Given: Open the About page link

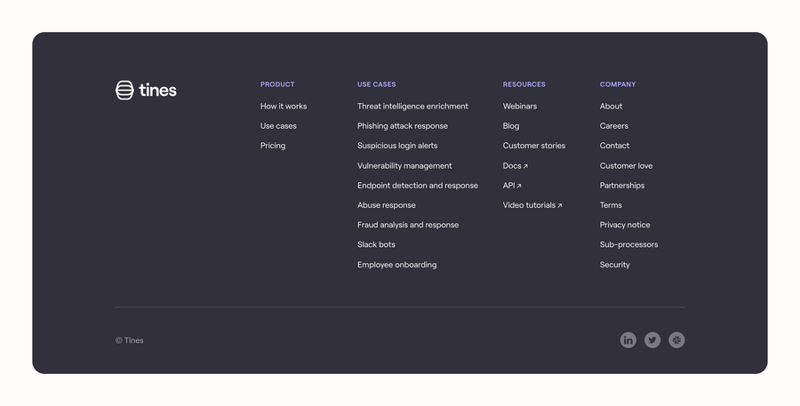Looking at the screenshot, I should (x=611, y=106).
